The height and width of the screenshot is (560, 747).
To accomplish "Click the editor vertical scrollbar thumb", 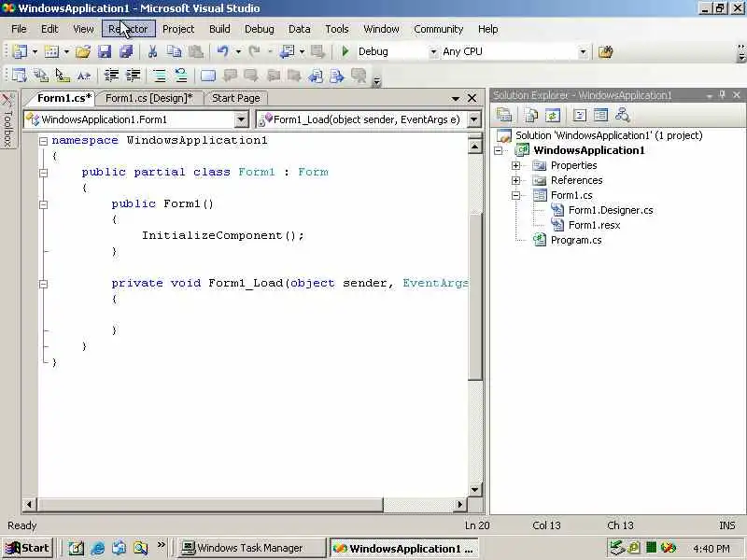I will (475, 296).
